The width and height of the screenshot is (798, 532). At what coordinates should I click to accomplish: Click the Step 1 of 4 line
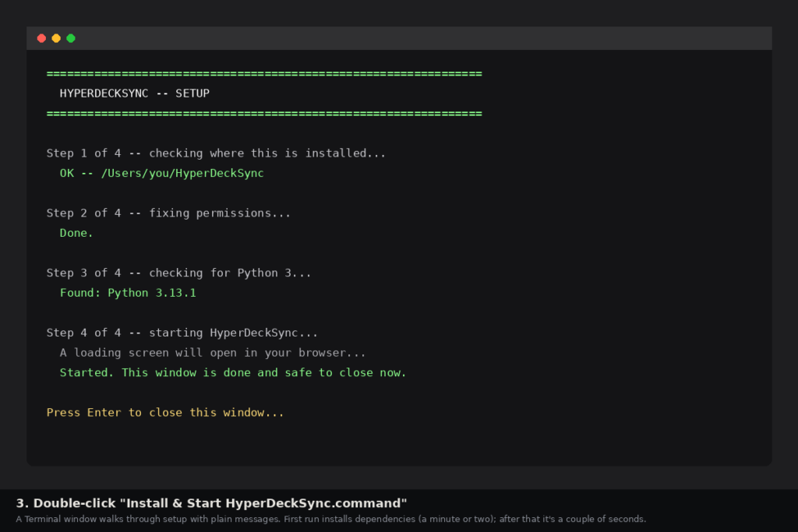pos(217,153)
